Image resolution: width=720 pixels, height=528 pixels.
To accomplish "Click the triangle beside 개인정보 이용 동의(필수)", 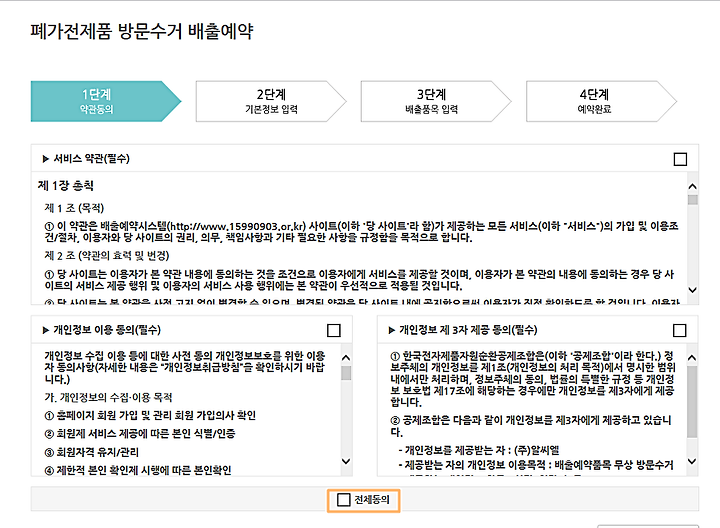I will tap(45, 330).
